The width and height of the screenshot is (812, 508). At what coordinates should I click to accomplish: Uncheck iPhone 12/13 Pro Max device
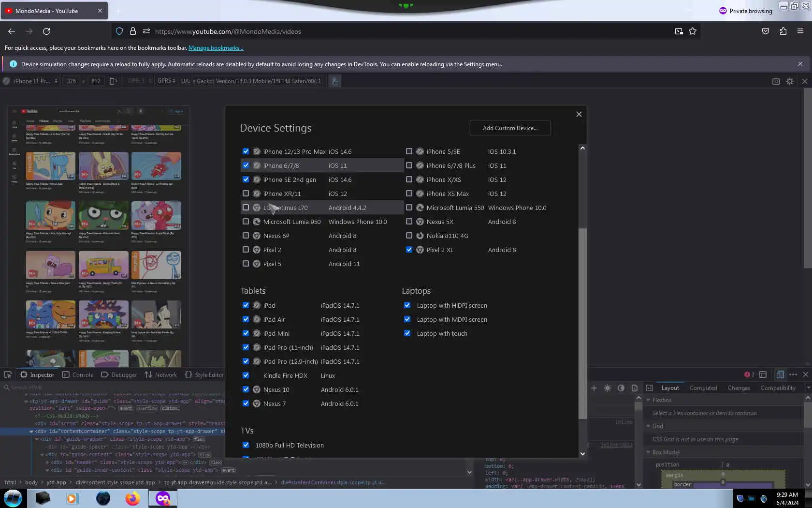[246, 151]
